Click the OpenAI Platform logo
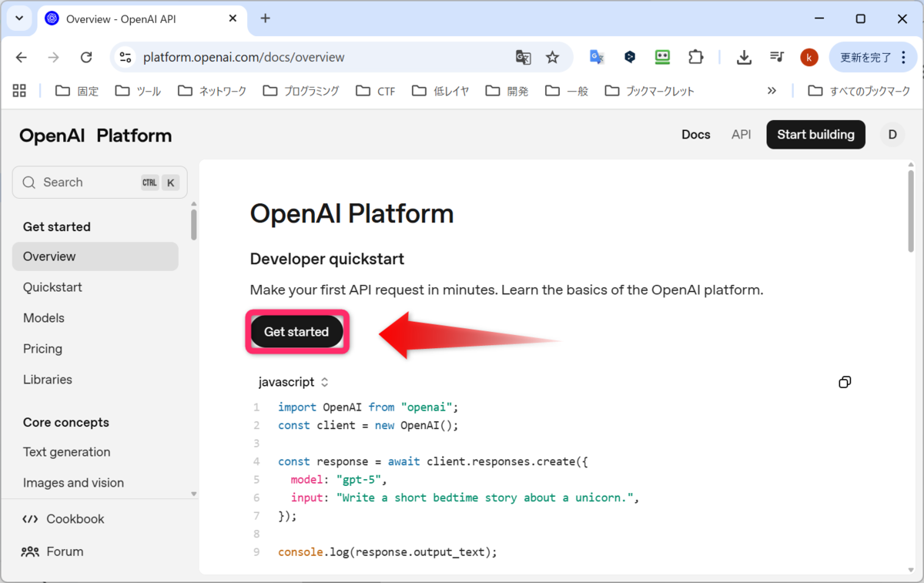 (95, 136)
